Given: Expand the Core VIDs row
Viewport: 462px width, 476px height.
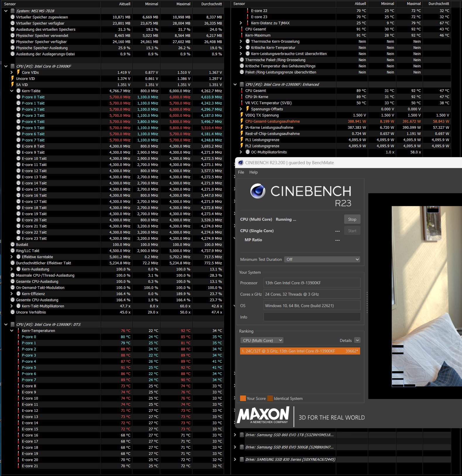Looking at the screenshot, I should click(12, 72).
